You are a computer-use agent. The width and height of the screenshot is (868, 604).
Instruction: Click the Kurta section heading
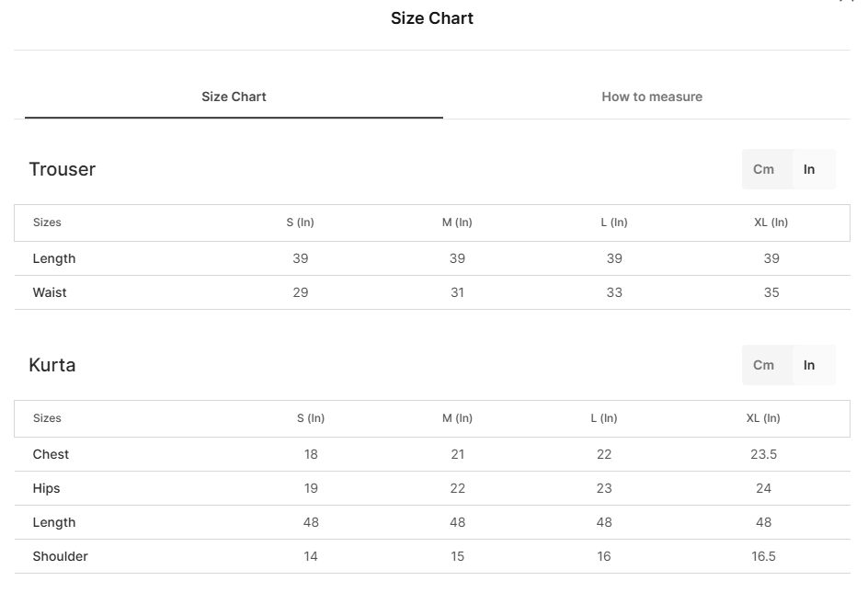52,365
